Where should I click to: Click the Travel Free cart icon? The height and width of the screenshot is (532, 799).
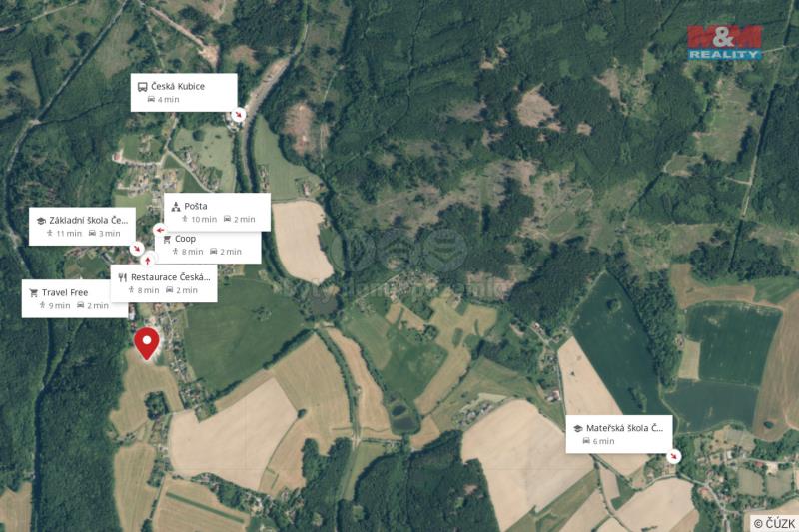pos(34,293)
